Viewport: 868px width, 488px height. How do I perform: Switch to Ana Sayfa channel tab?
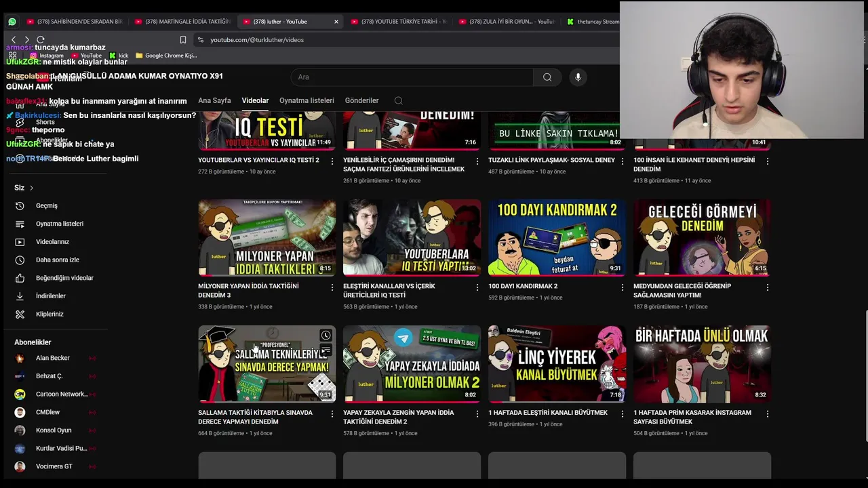[214, 100]
